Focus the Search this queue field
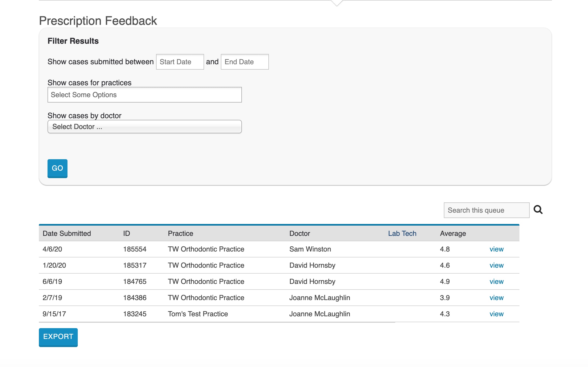 point(486,210)
